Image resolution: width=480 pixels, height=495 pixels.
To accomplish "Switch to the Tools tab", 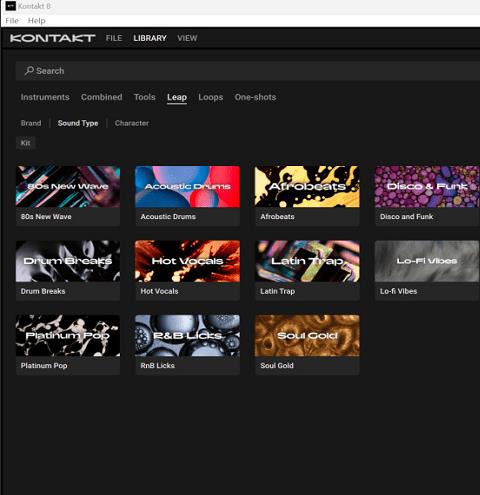I will (x=145, y=97).
